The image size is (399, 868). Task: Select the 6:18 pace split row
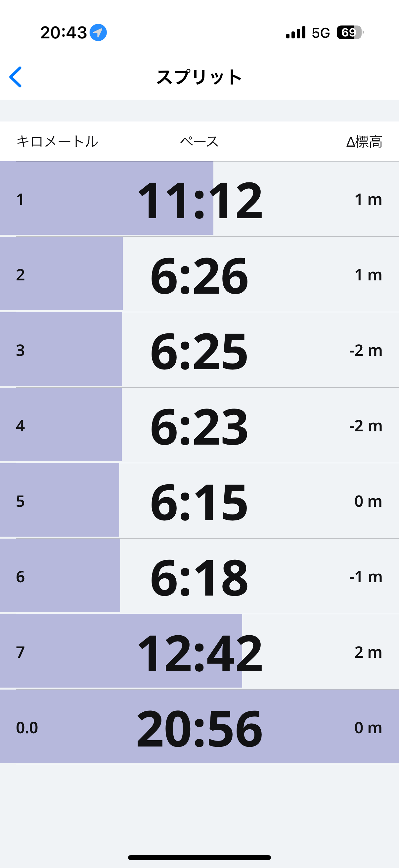pyautogui.click(x=199, y=577)
